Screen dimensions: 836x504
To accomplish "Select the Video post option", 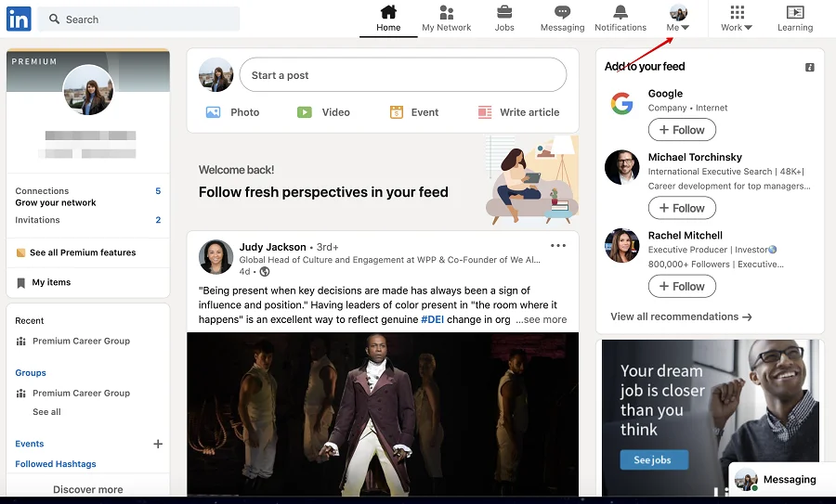I will coord(305,112).
